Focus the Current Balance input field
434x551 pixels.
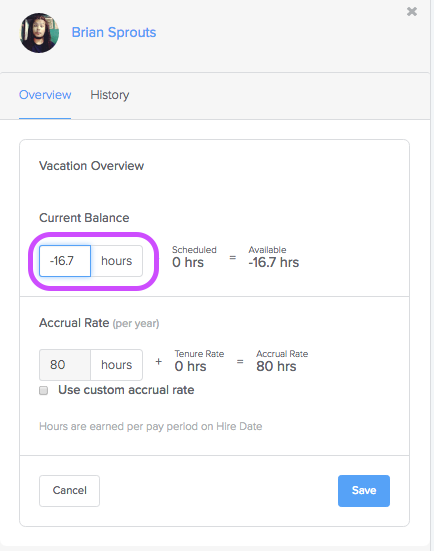coord(65,261)
